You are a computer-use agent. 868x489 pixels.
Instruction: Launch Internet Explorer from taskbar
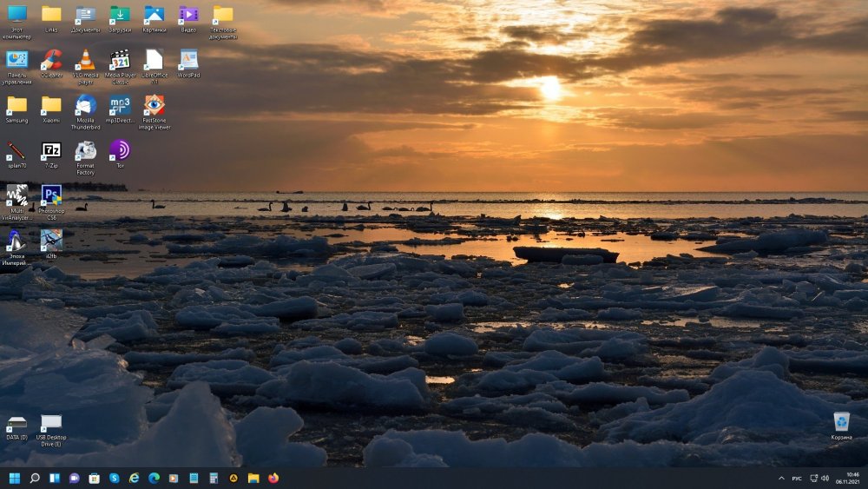pyautogui.click(x=134, y=478)
